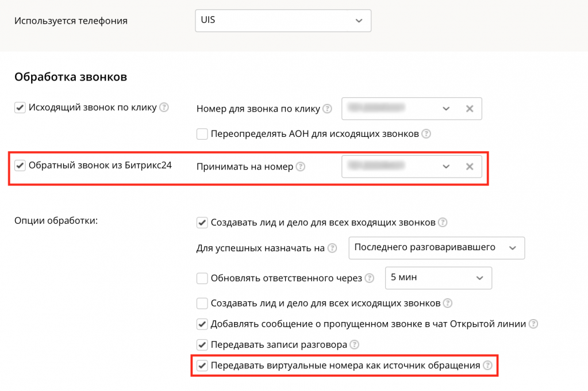Image resolution: width=588 pixels, height=391 pixels.
Task: Open the "Последнего разговаривавшего" dropdown
Action: [436, 248]
